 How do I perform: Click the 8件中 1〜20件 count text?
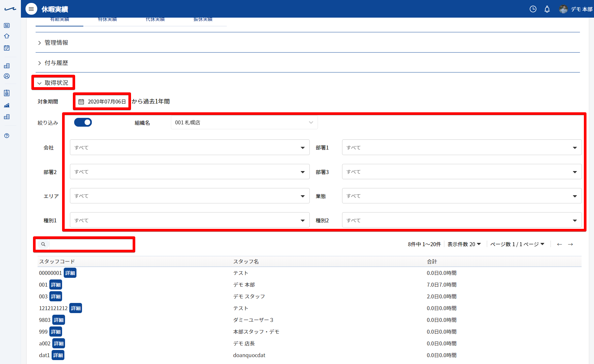[424, 244]
